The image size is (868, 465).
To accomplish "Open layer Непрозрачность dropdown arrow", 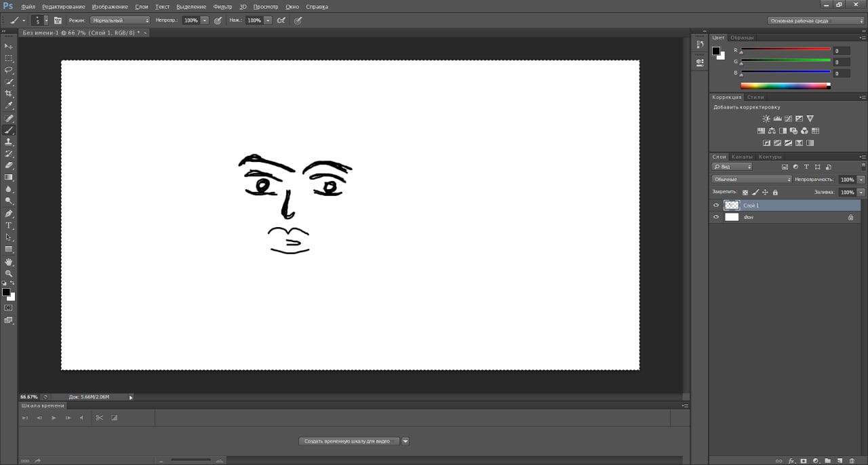I will click(861, 180).
